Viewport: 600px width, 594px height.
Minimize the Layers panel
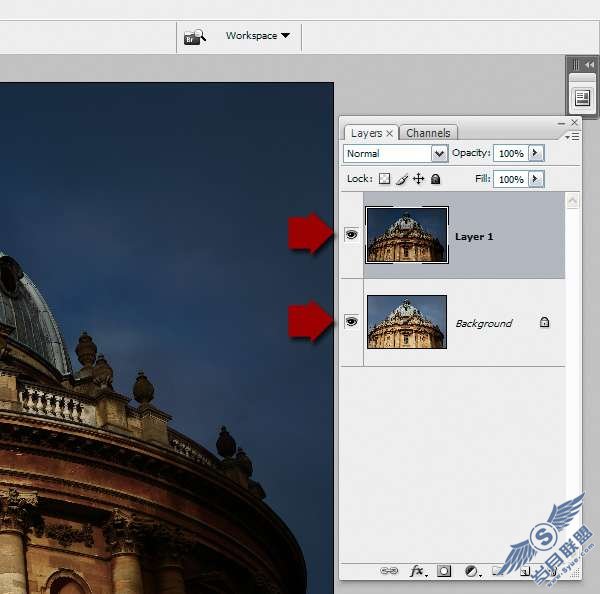[561, 123]
